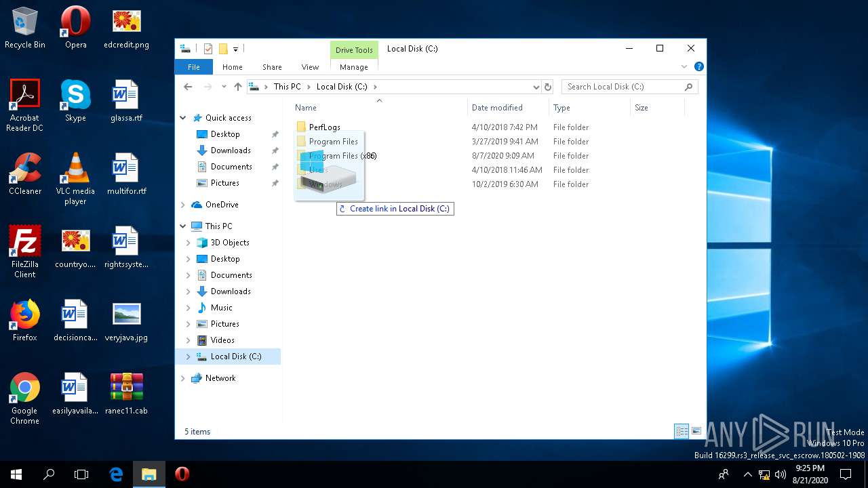Open the Recent locations dropdown arrow
The height and width of the screenshot is (488, 868).
click(x=222, y=87)
